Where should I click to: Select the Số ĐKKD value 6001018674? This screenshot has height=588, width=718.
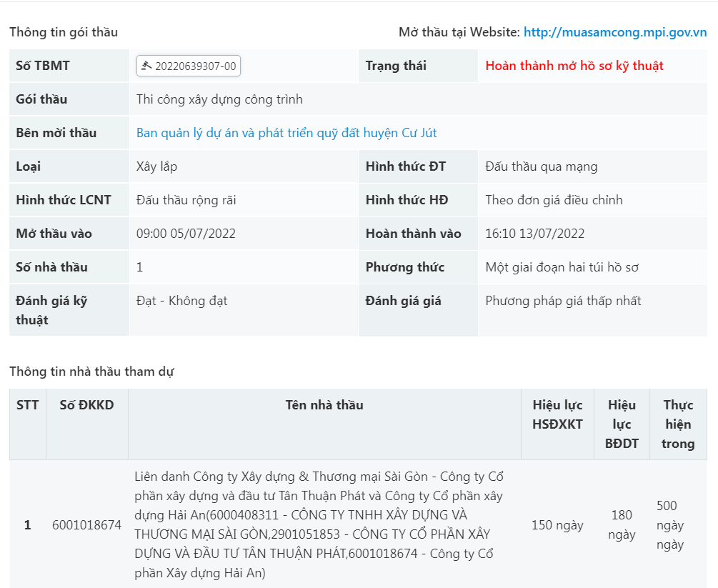[87, 524]
